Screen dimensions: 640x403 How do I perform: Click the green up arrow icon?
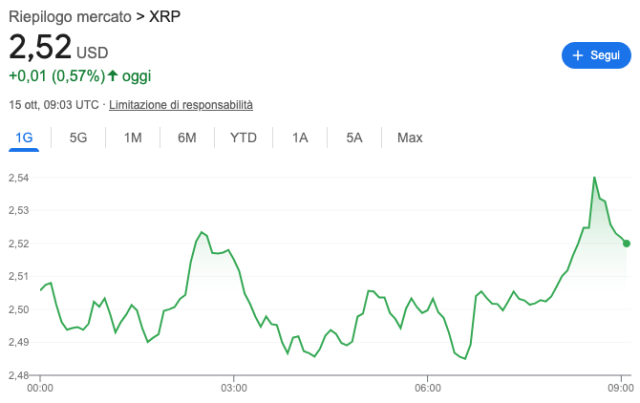coord(113,76)
